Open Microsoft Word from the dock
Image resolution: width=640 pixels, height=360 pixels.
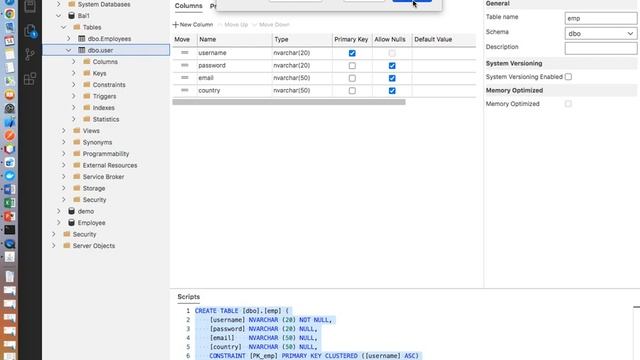[x=10, y=189]
